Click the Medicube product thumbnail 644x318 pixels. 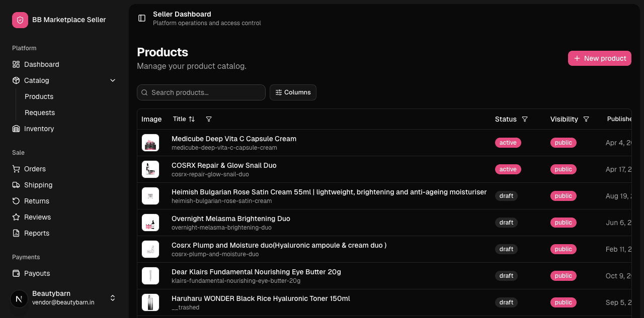pos(150,143)
